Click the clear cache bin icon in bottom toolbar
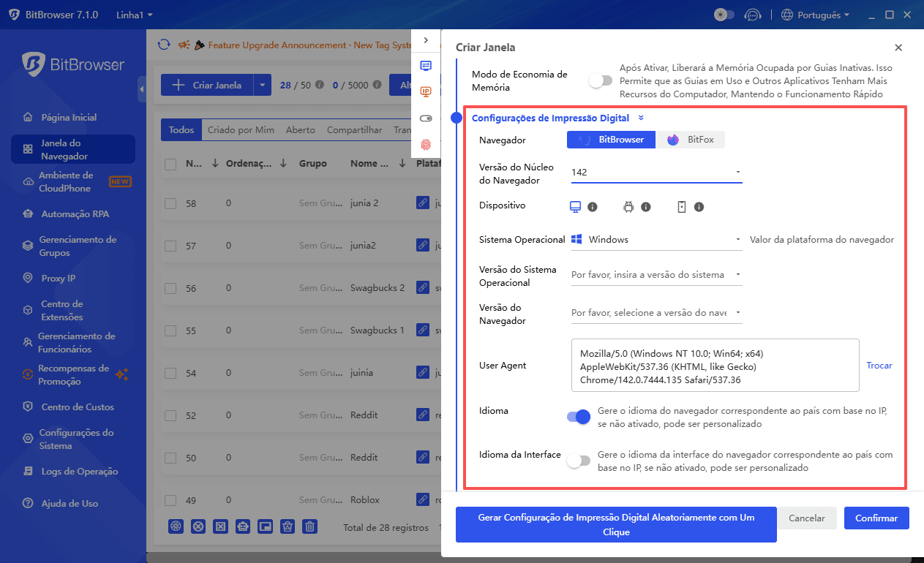Screen dimensions: 924x563 [288, 526]
